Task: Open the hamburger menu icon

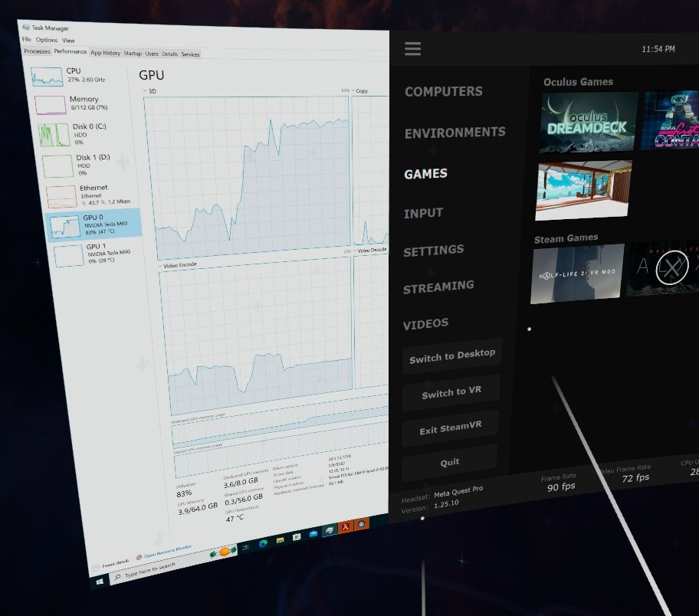Action: click(413, 49)
